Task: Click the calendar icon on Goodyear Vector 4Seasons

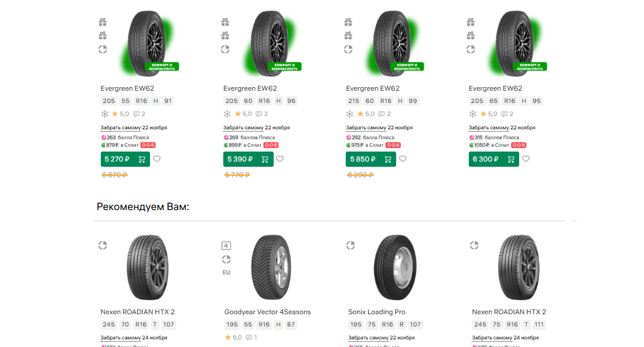Action: (x=226, y=245)
